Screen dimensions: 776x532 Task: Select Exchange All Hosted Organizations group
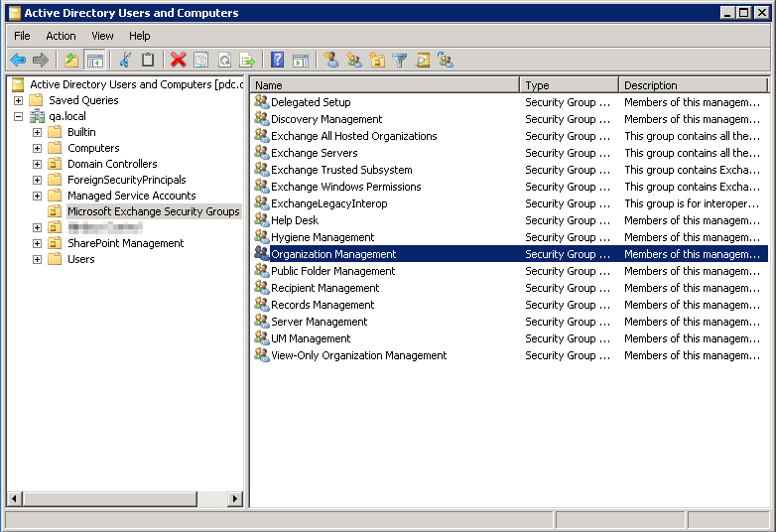(354, 136)
